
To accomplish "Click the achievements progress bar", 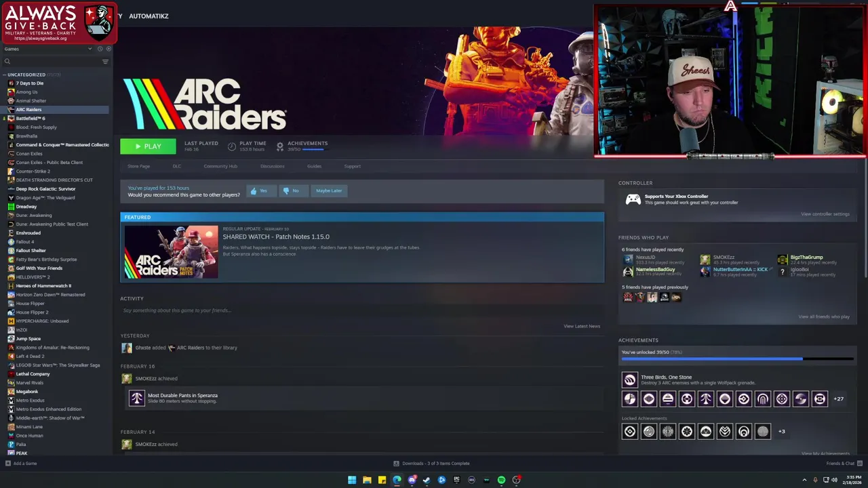I will [737, 359].
